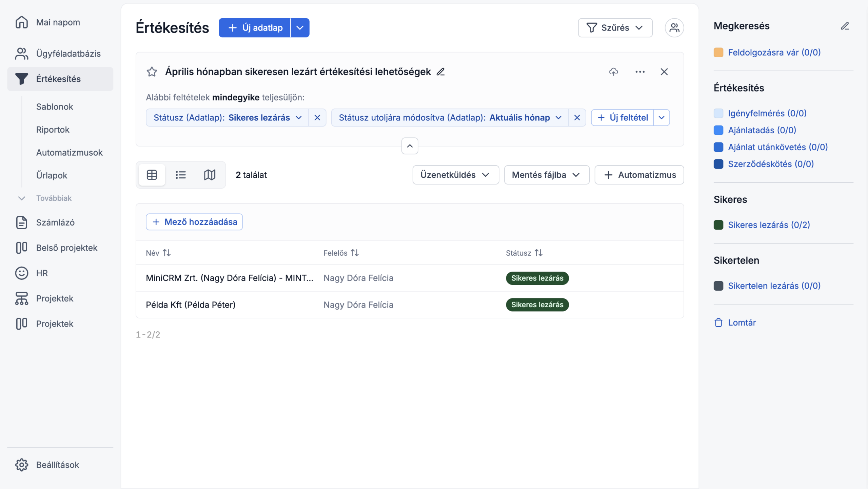Viewport: 868px width, 489px height.
Task: Go to Ügyféladatbázis in the sidebar
Action: pyautogui.click(x=68, y=54)
